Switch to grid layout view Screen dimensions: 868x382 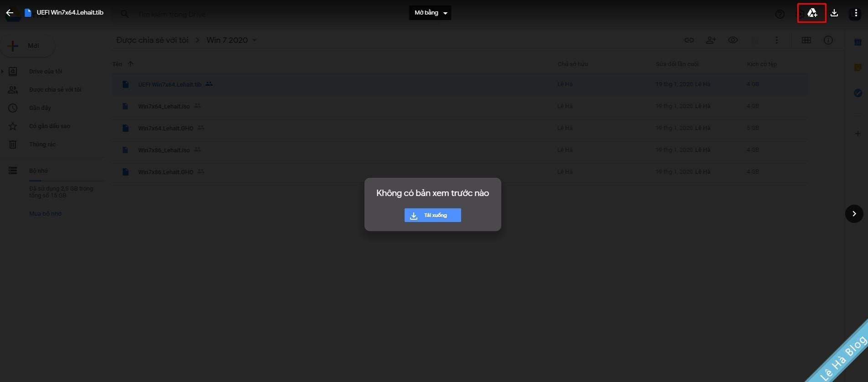(806, 40)
